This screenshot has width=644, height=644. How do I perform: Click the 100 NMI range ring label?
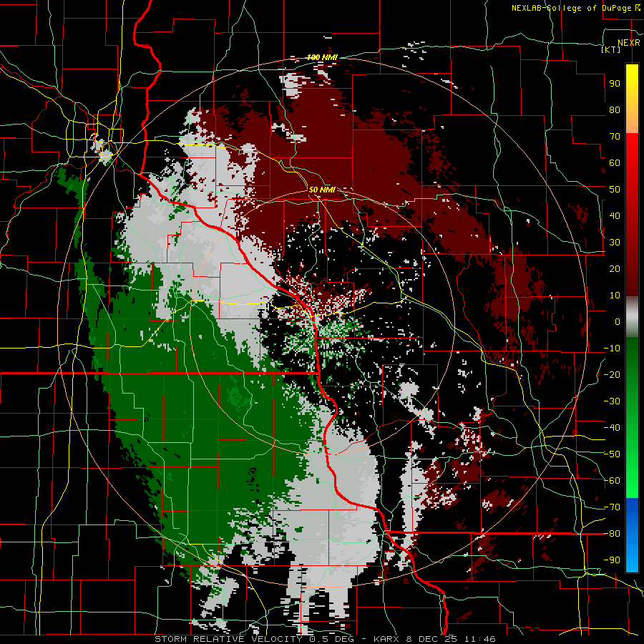pos(322,57)
